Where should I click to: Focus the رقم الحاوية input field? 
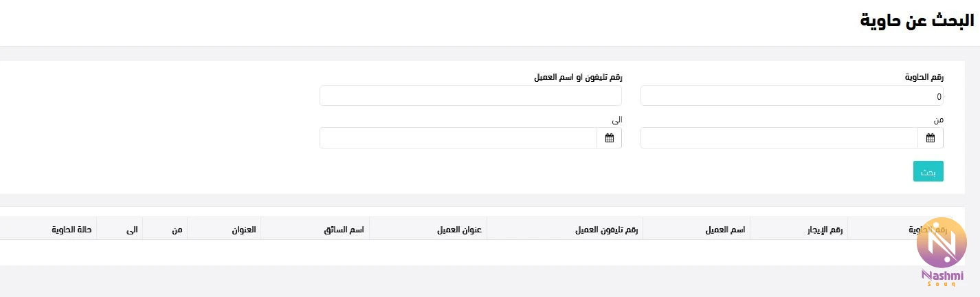[792, 96]
